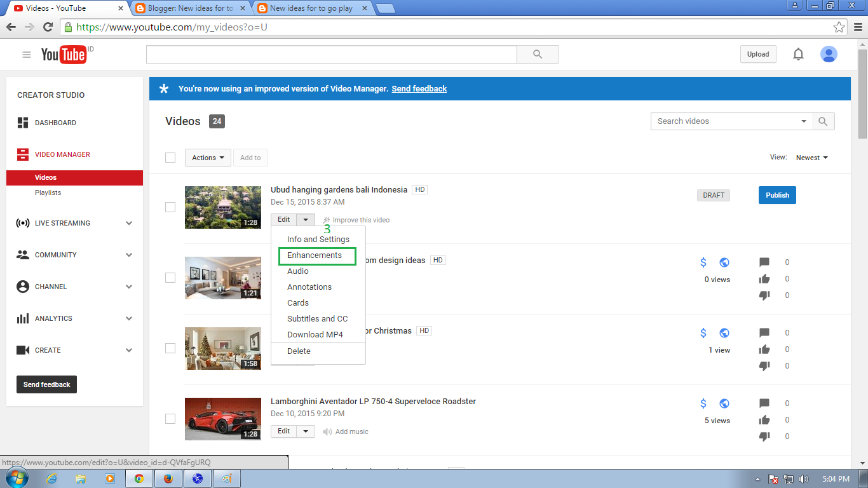This screenshot has width=868, height=488.
Task: Tick the select-all videos checkbox
Action: [x=170, y=158]
